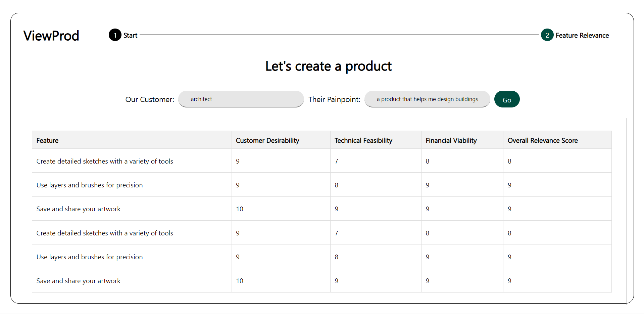Click the step 1 Start circle icon

point(115,35)
